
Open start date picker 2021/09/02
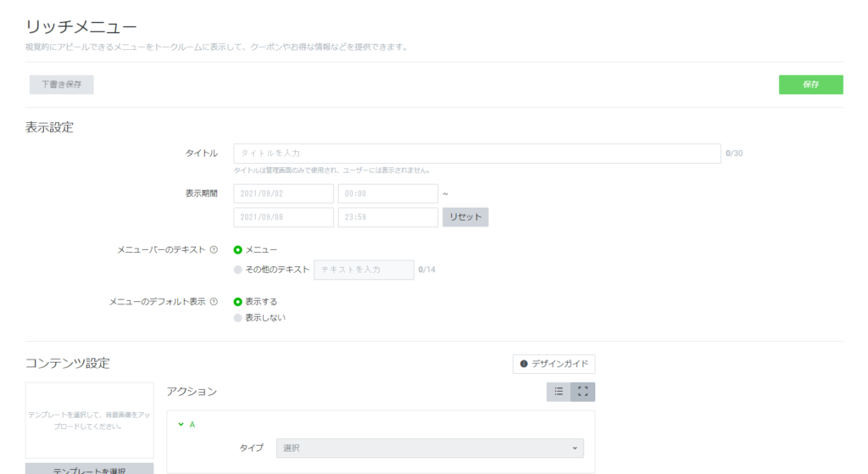[x=283, y=194]
